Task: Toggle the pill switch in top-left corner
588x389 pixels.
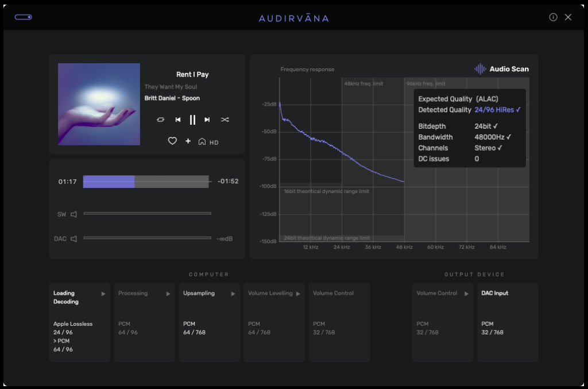Action: (x=24, y=17)
